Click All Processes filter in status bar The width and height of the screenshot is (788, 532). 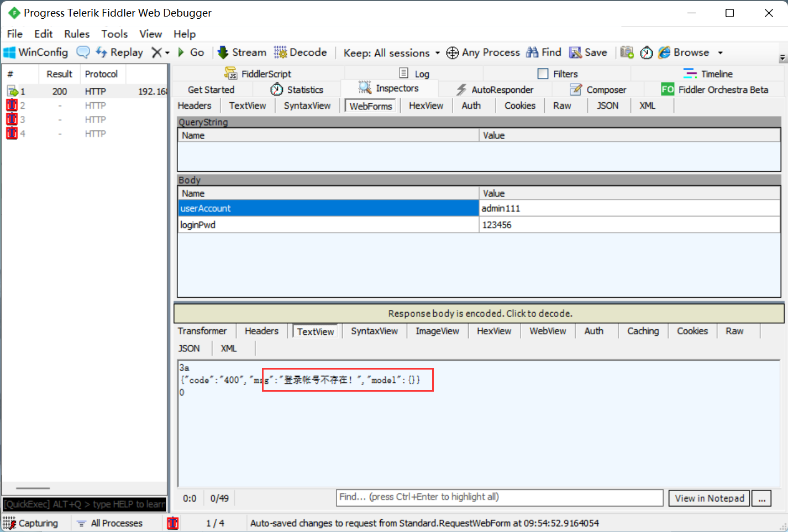point(109,523)
